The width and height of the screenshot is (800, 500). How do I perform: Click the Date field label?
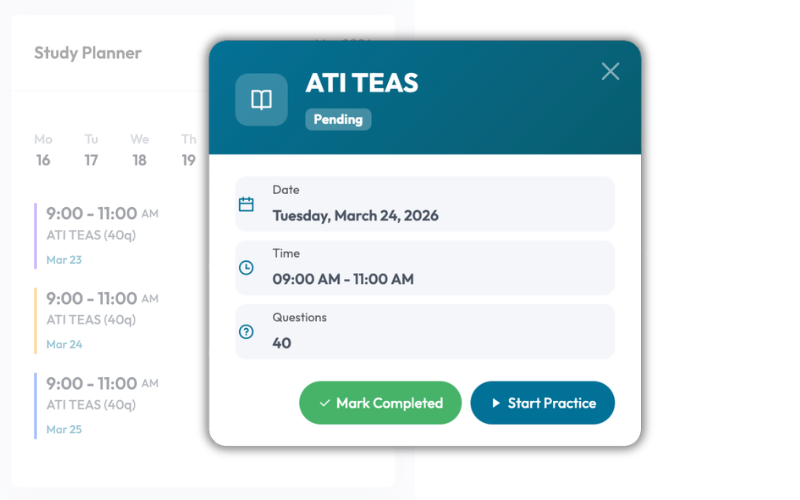(x=286, y=190)
